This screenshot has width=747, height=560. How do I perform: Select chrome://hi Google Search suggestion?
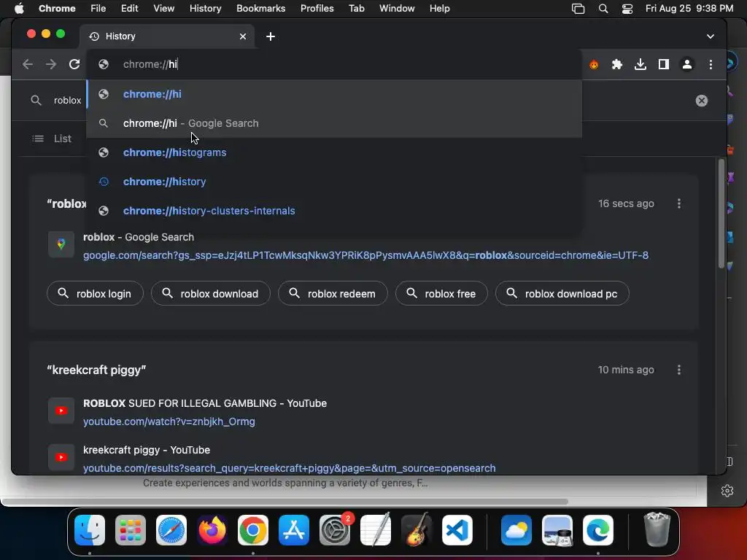click(334, 123)
